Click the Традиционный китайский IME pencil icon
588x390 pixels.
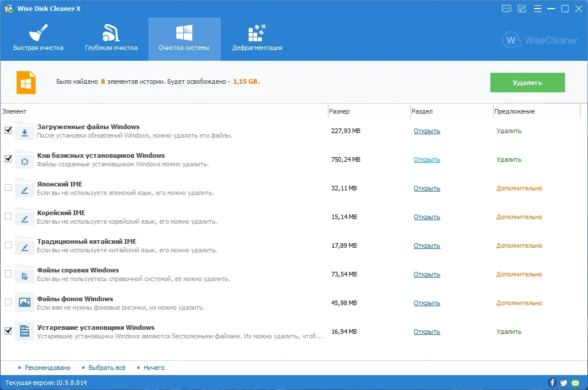tap(25, 245)
